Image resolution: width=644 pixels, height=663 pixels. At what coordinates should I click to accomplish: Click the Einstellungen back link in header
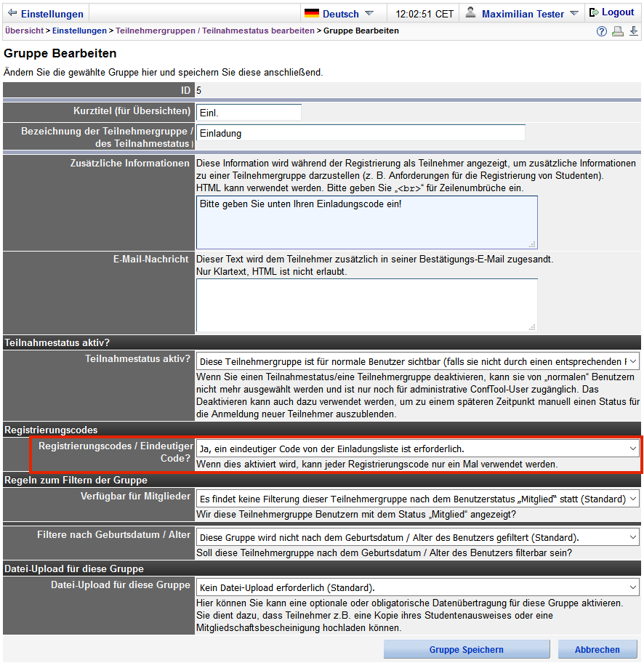tap(52, 14)
